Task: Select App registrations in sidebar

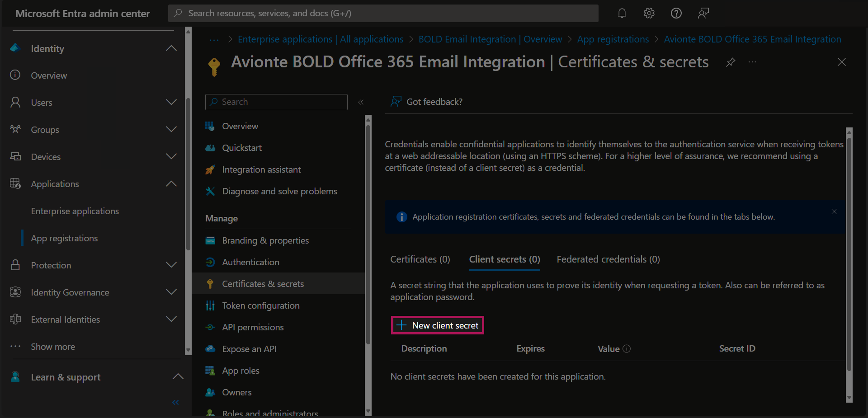Action: [x=64, y=238]
